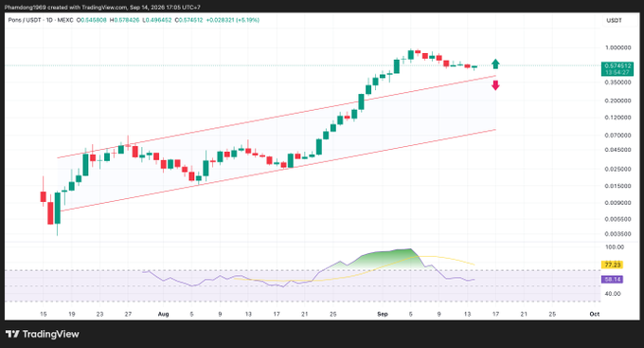Viewport: 644px width, 348px height.
Task: Click the high value H0.578426
Action: point(124,20)
